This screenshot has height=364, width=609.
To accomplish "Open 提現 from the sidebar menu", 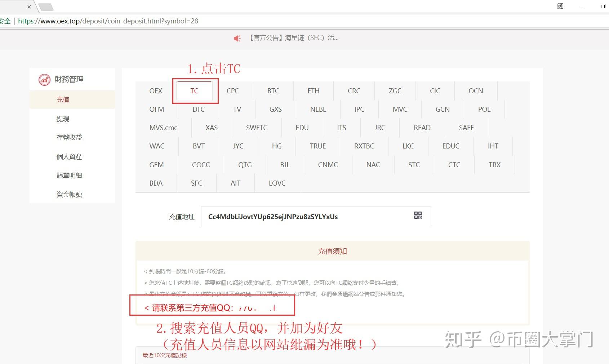I will [x=63, y=119].
